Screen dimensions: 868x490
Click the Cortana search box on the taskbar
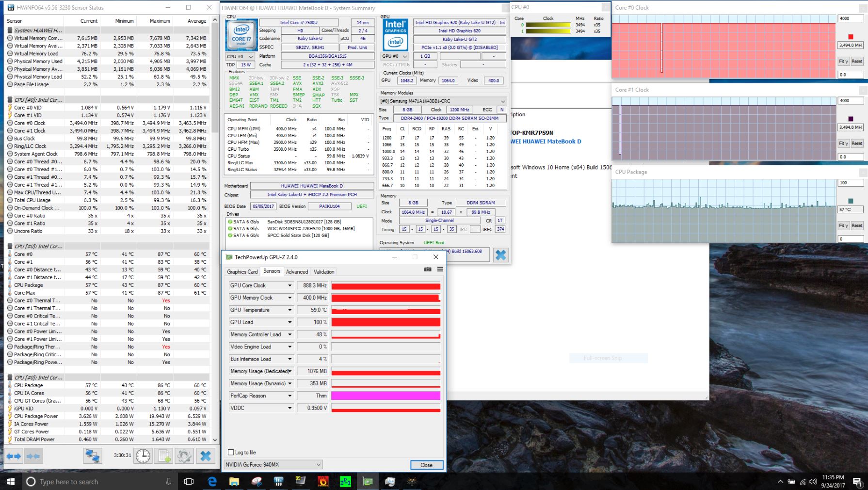99,481
